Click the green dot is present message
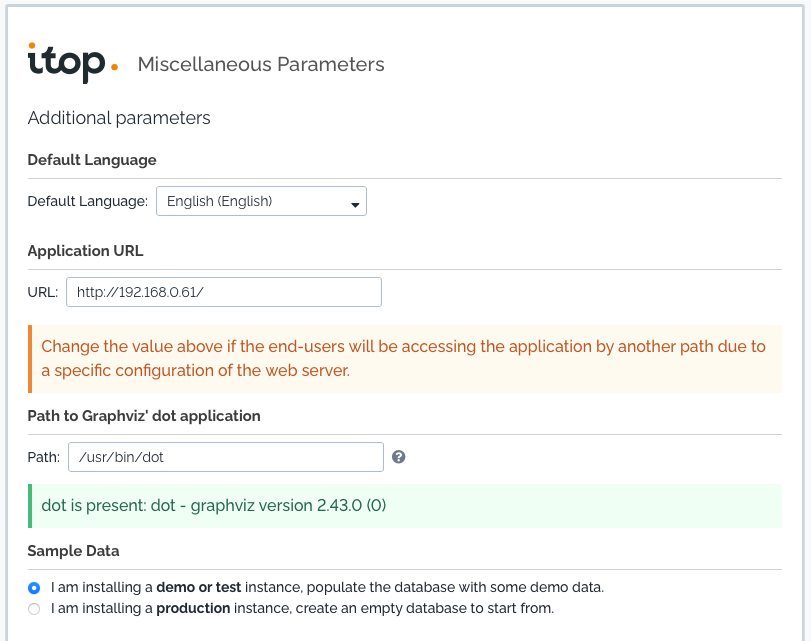 405,505
